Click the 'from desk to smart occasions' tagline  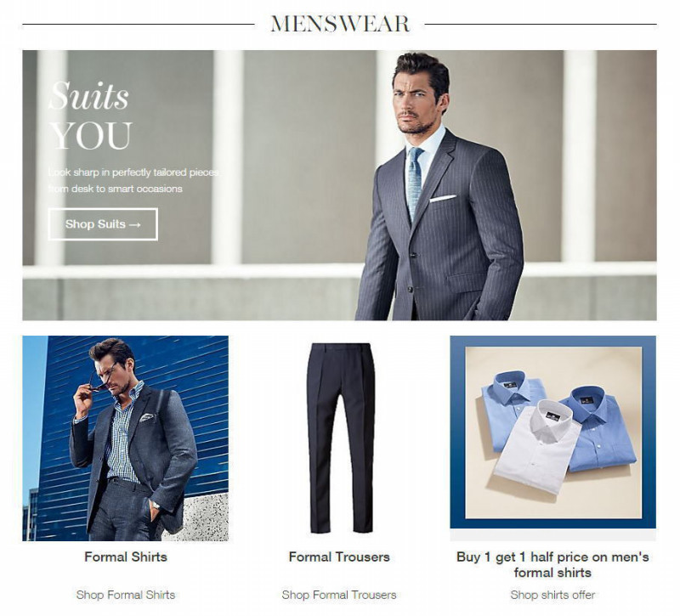click(x=116, y=189)
